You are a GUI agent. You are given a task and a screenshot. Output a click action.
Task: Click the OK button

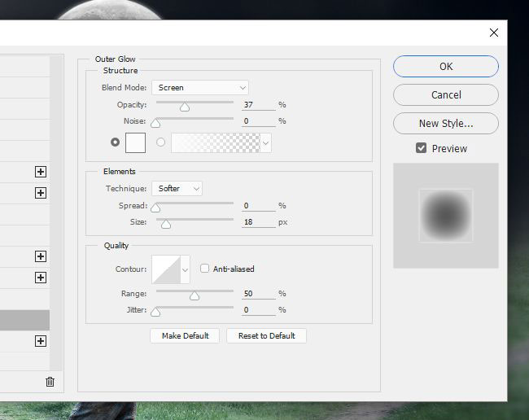pos(446,67)
